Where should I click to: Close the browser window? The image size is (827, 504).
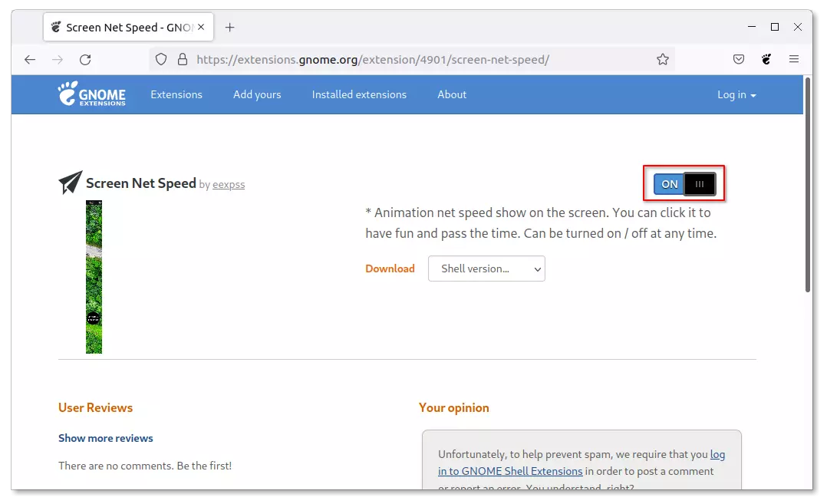tap(798, 27)
